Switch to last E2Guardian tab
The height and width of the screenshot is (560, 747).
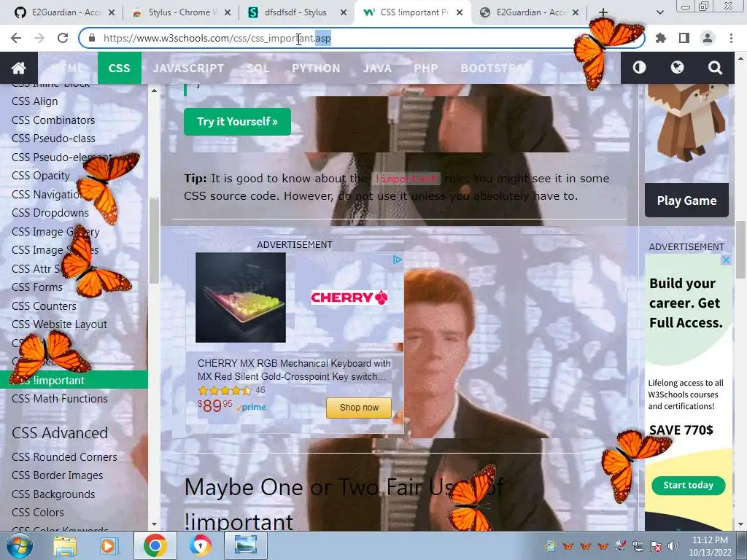coord(530,12)
